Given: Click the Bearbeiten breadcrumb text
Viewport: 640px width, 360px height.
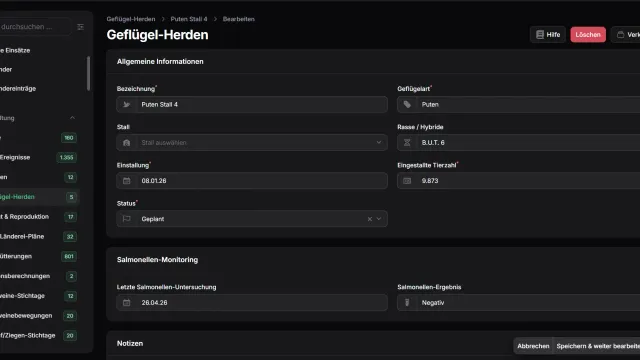Looking at the screenshot, I should [238, 19].
